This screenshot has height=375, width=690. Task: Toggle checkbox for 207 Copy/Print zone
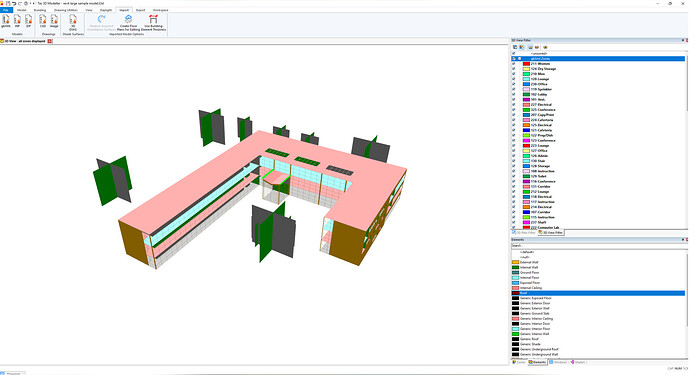tap(514, 115)
